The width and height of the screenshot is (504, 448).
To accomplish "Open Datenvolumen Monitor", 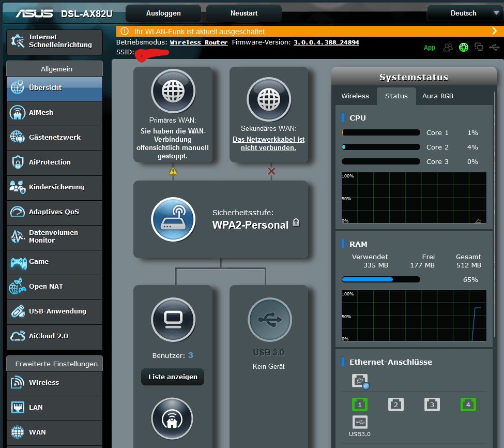I will click(x=54, y=237).
